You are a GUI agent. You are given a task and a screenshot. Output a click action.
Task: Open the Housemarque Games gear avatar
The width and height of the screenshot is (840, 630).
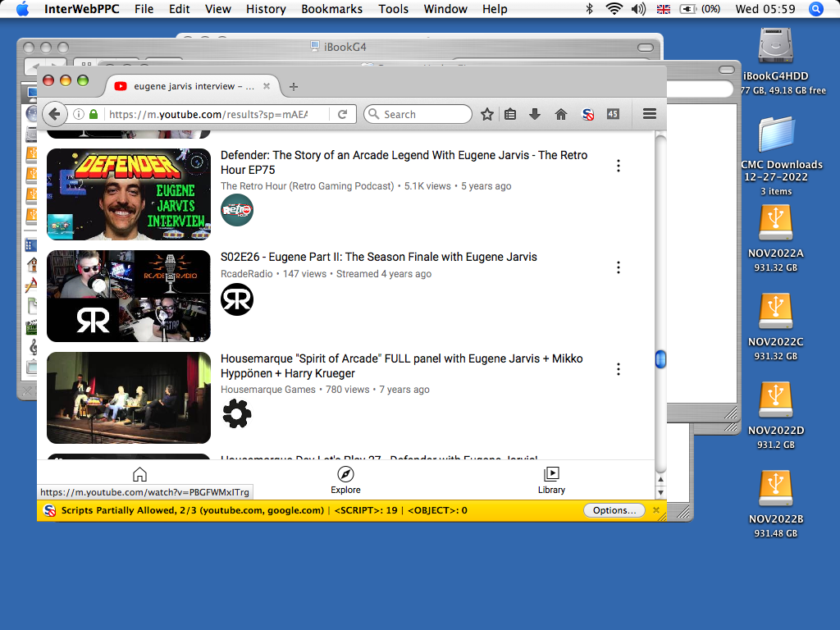pos(237,414)
